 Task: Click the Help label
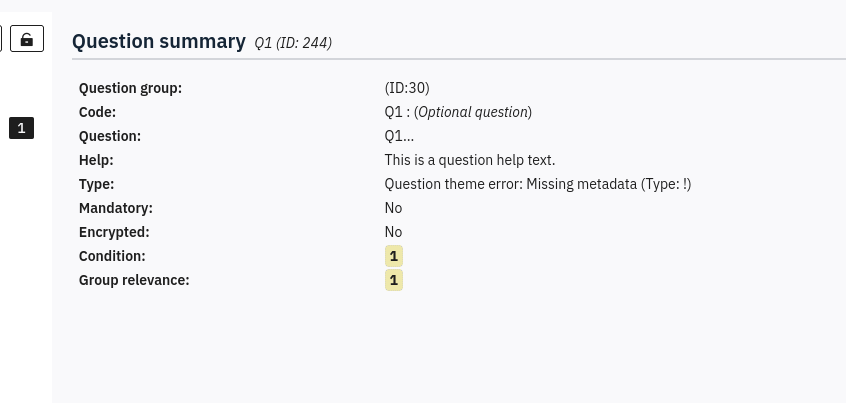(x=96, y=160)
